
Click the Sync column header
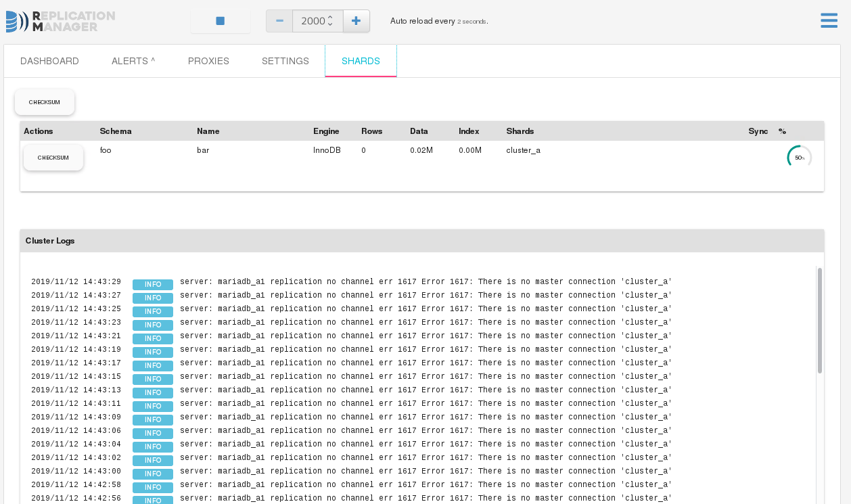[x=758, y=131]
